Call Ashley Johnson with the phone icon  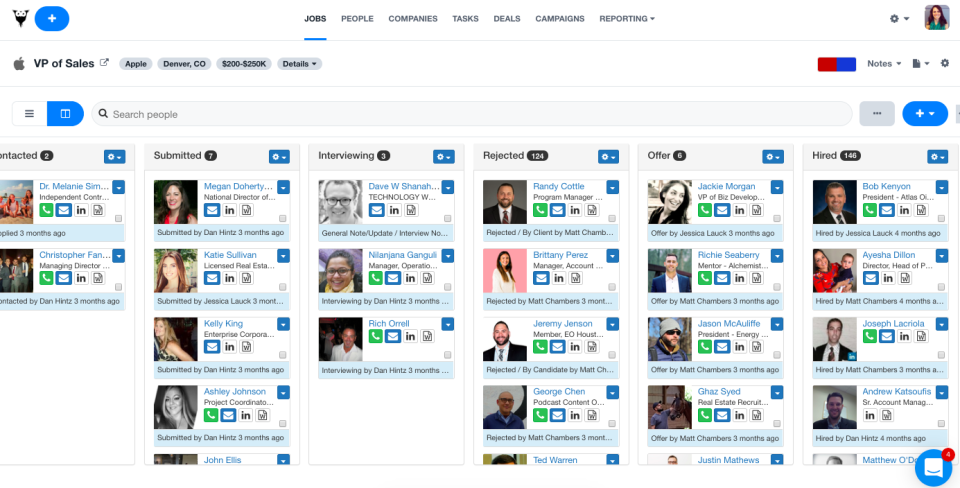pyautogui.click(x=211, y=415)
